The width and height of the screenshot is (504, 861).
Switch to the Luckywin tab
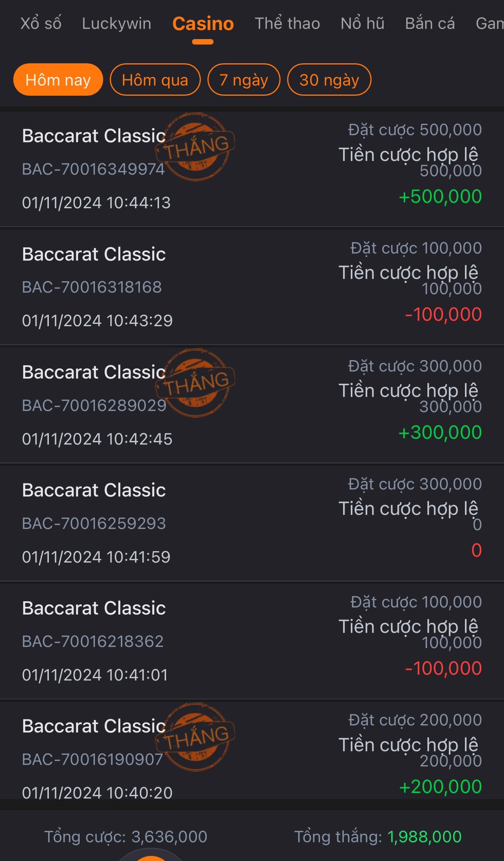pyautogui.click(x=116, y=24)
